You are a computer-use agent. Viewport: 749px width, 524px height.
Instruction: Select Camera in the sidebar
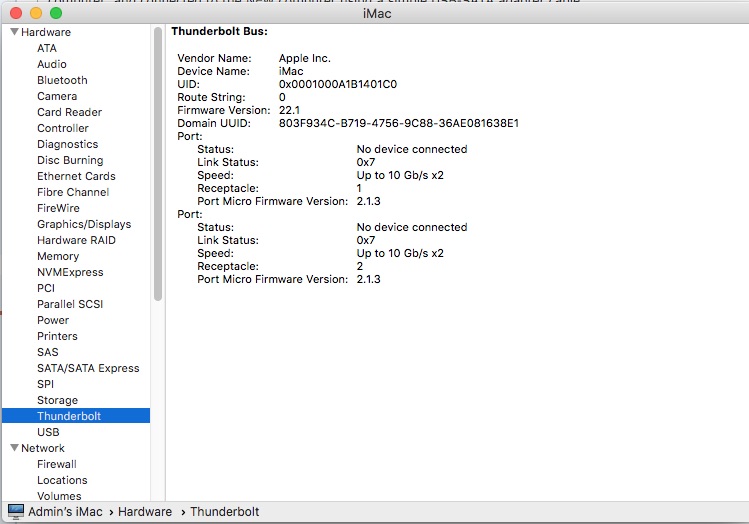tap(57, 96)
